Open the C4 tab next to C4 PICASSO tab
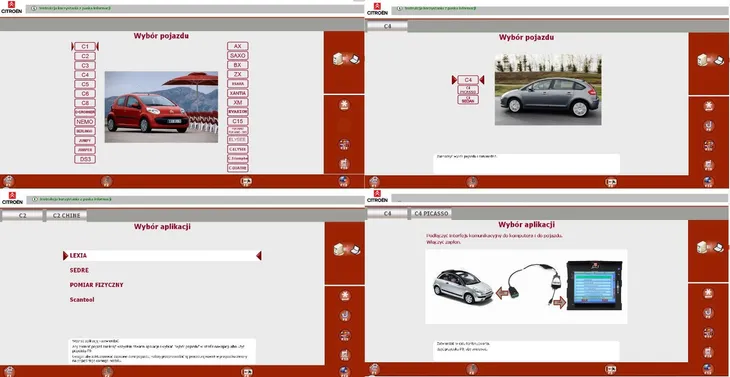The width and height of the screenshot is (730, 377). click(x=387, y=214)
